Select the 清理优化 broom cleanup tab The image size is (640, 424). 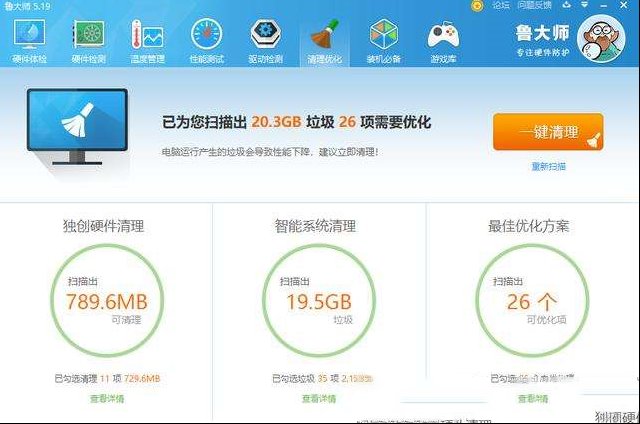(324, 41)
